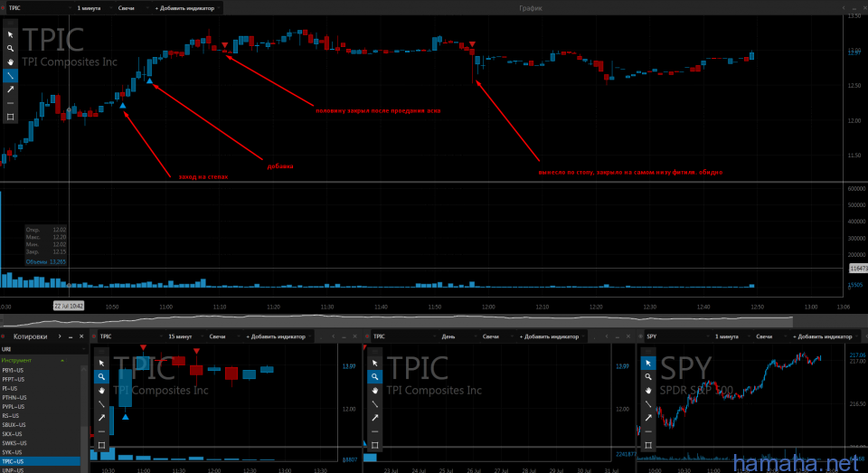This screenshot has width=868, height=473.
Task: Select rectangle tool in daily TPIC chart
Action: pos(374,445)
